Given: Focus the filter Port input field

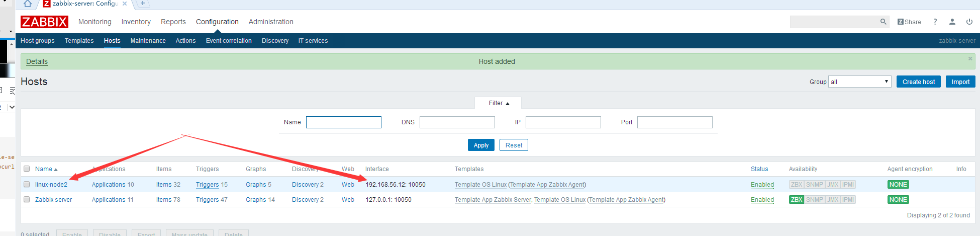Looking at the screenshot, I should 675,122.
